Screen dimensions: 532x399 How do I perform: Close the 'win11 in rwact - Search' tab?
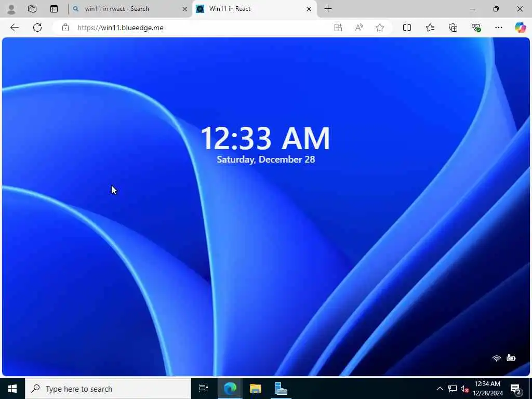click(x=184, y=9)
